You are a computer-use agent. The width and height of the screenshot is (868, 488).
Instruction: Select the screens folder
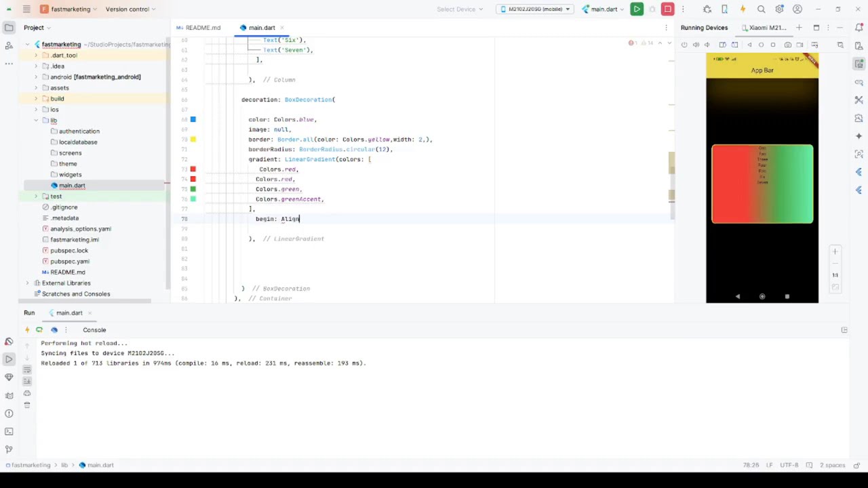tap(70, 152)
